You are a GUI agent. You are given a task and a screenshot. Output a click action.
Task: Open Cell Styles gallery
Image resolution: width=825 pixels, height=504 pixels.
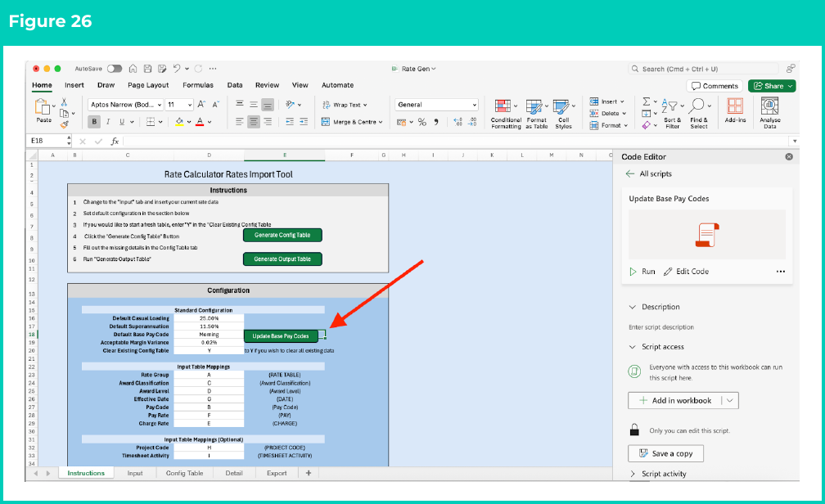[563, 114]
